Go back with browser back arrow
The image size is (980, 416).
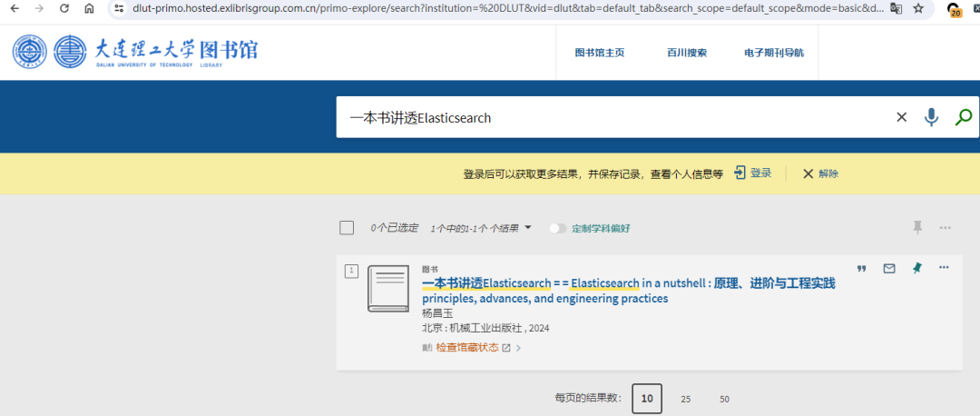pos(15,9)
